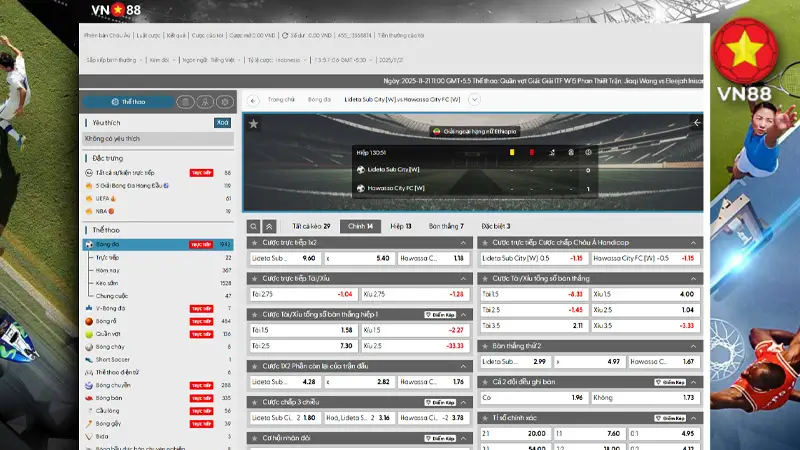
Task: Click the left arrow on match banner
Action: tap(697, 123)
